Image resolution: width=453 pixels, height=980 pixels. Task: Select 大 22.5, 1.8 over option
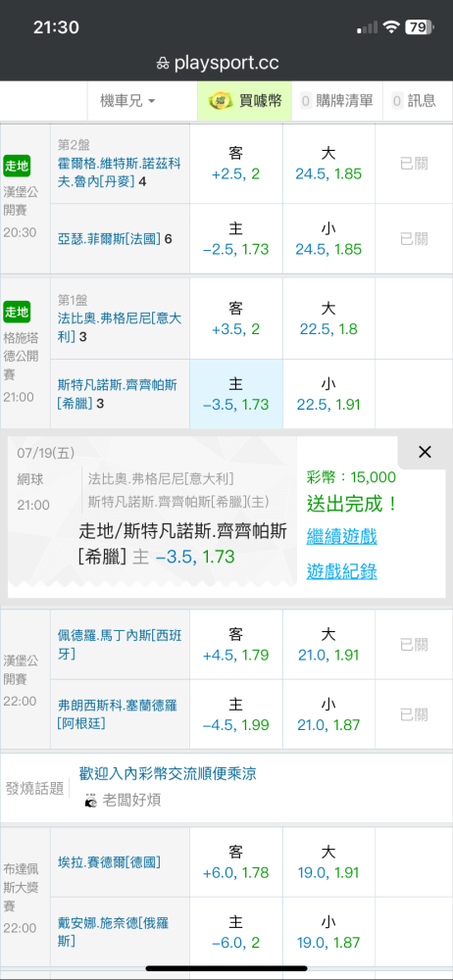pos(328,318)
